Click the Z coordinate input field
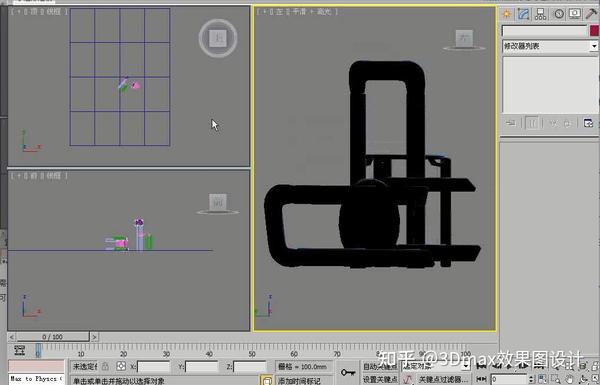 point(250,367)
